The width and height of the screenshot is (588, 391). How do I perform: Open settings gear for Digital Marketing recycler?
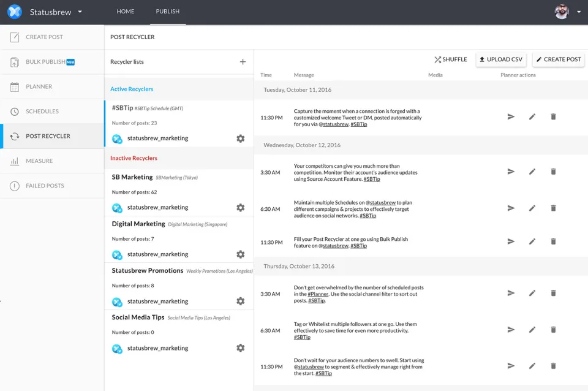[240, 254]
